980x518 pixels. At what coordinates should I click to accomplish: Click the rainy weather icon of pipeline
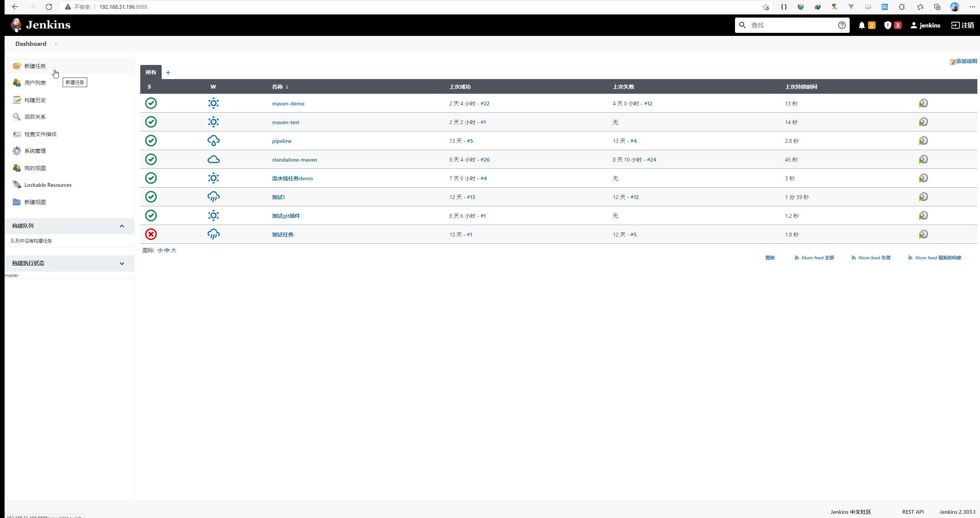[x=213, y=141]
